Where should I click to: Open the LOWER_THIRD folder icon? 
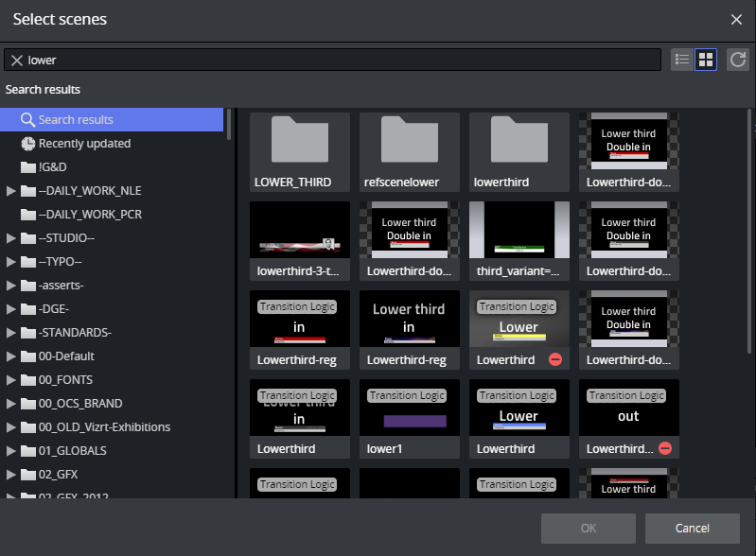(x=300, y=142)
